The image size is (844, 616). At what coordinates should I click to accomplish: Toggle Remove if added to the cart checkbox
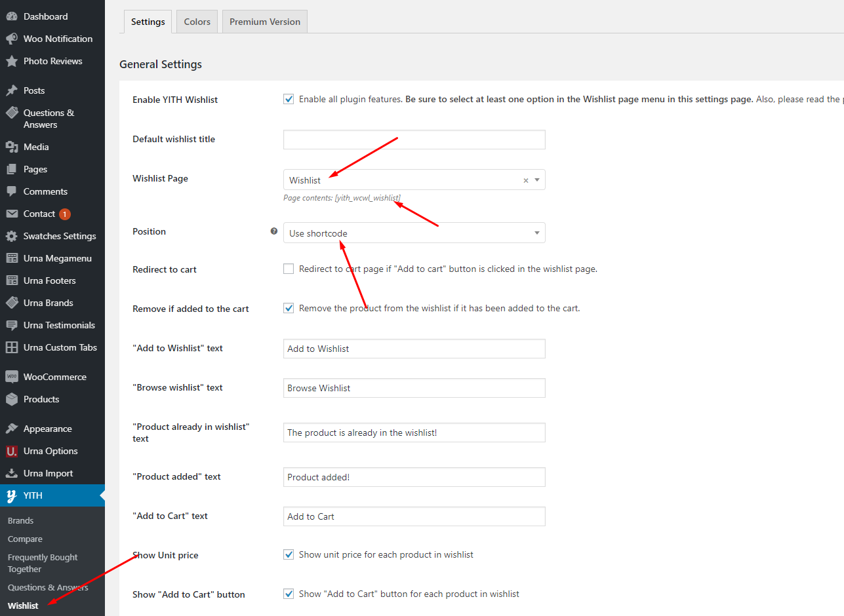coord(289,308)
